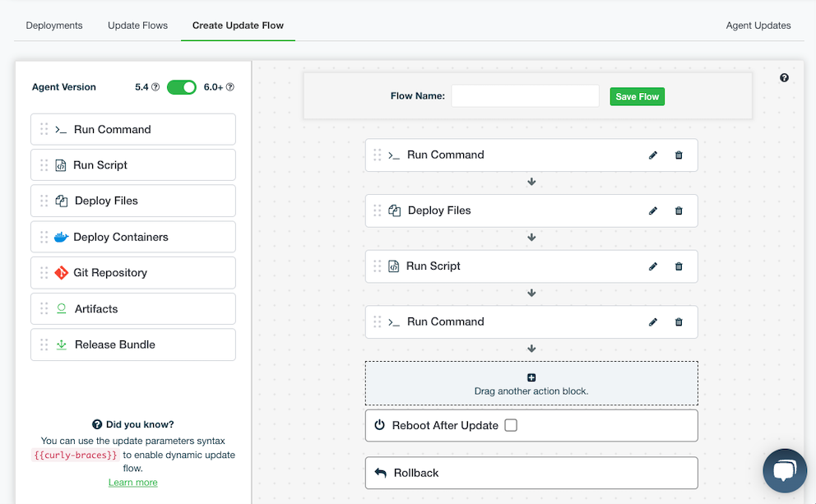Click the Git Repository icon

pos(61,273)
